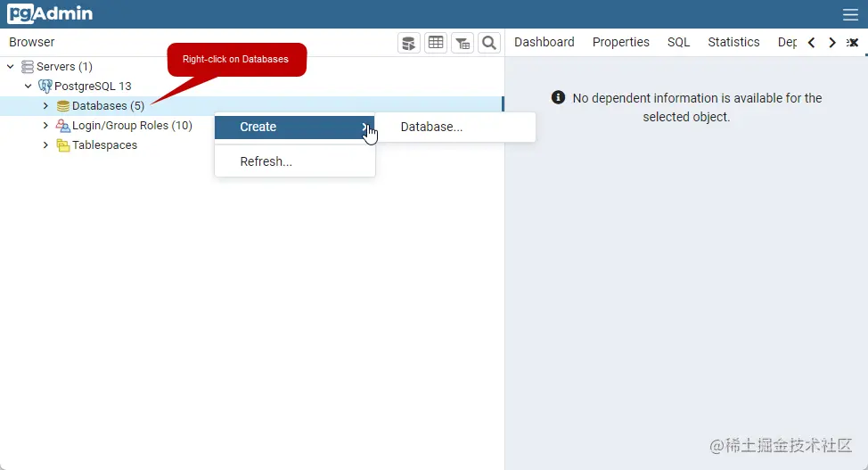The width and height of the screenshot is (868, 470).
Task: Expand the Login/Group Roles (10) node
Action: click(x=45, y=126)
